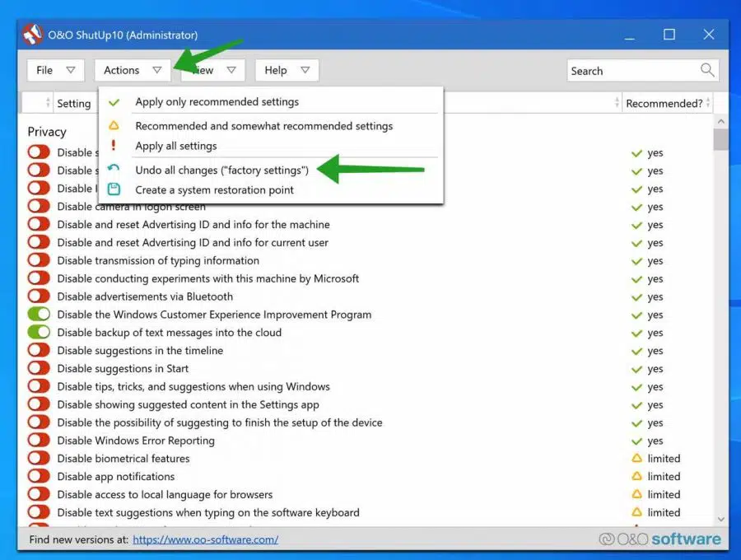Open the Help dropdown menu
This screenshot has height=560, width=741.
[x=287, y=70]
